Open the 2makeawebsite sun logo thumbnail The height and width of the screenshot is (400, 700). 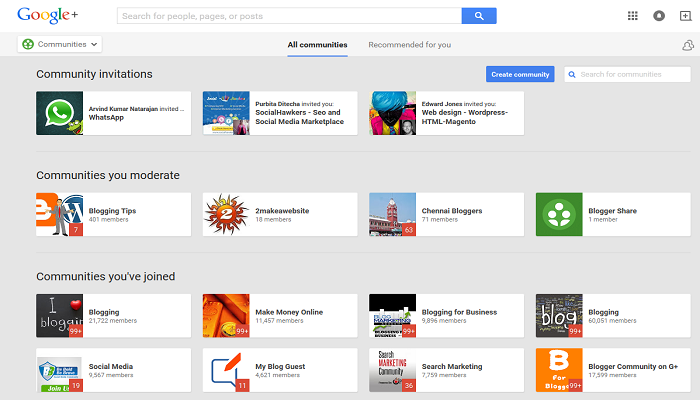(226, 214)
